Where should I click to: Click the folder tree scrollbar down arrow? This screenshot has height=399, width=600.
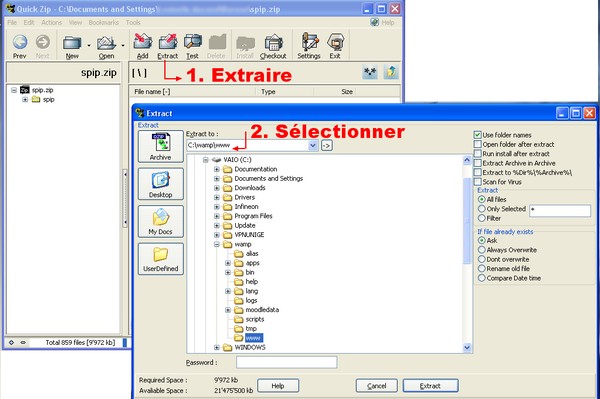[x=467, y=347]
